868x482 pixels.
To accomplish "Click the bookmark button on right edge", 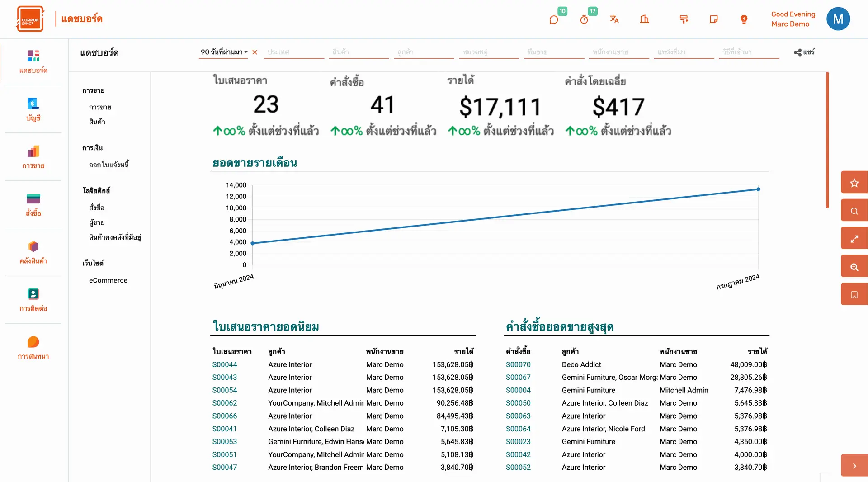I will pos(854,295).
